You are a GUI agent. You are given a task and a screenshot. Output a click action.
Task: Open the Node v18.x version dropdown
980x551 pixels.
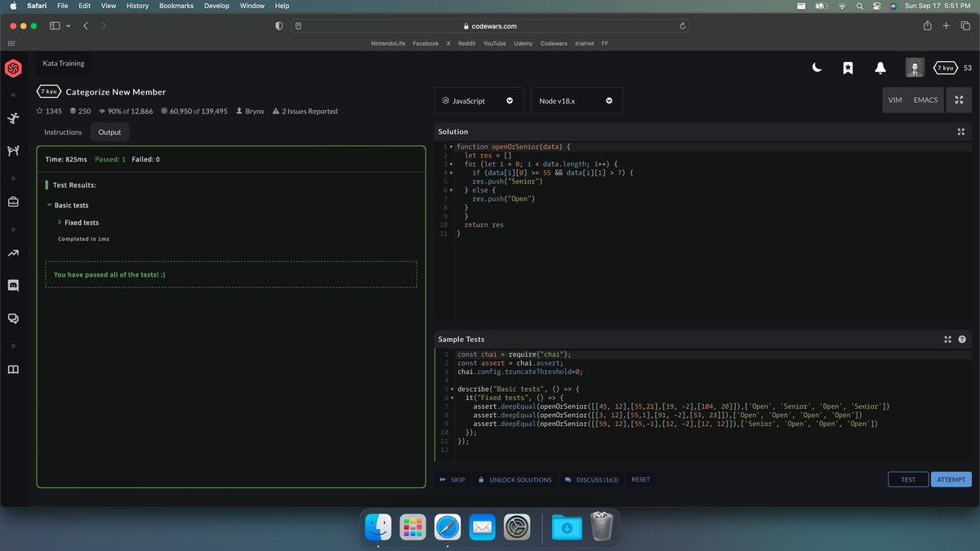[x=577, y=100]
